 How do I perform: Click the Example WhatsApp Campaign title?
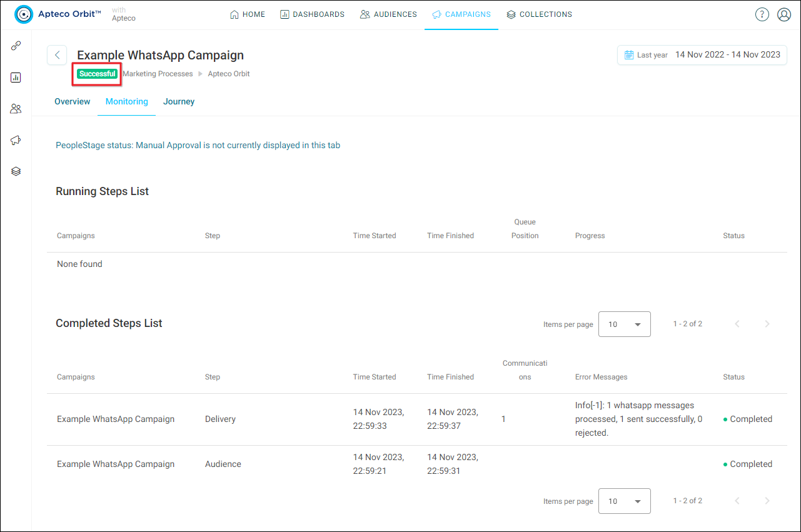point(160,55)
